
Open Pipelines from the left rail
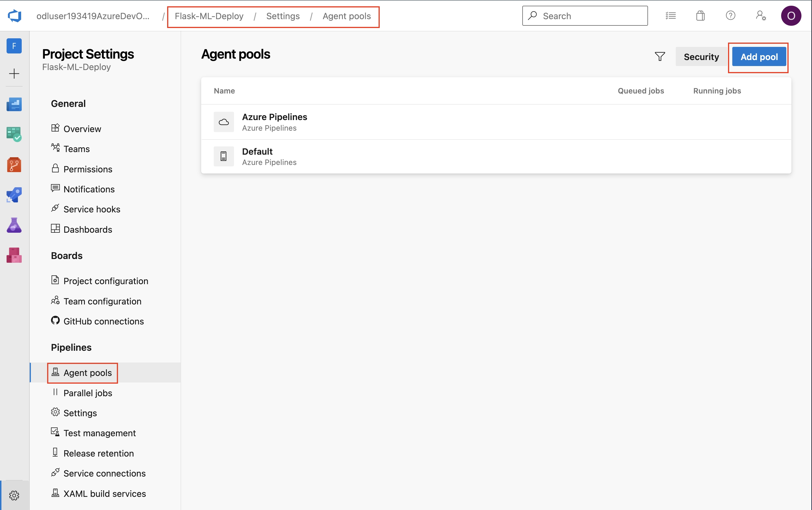(14, 195)
